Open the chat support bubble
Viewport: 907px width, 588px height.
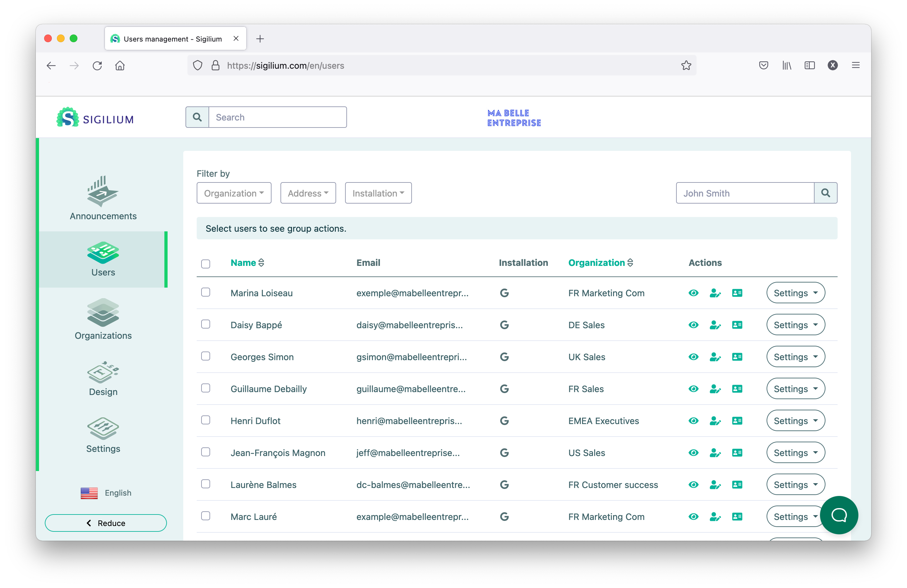coord(839,515)
